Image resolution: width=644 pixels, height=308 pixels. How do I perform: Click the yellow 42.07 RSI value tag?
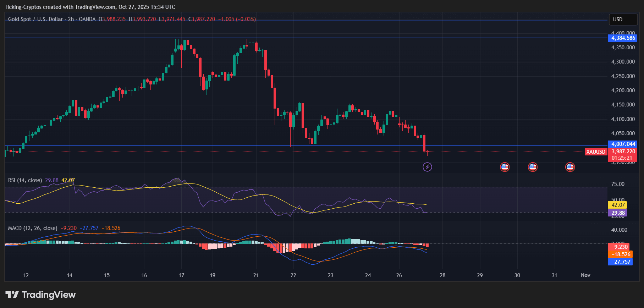pyautogui.click(x=618, y=205)
